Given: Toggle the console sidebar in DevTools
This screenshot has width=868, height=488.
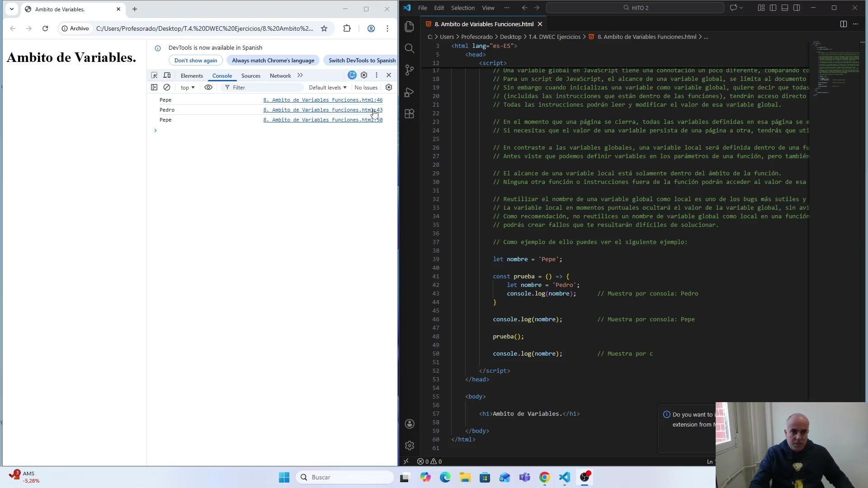Looking at the screenshot, I should pyautogui.click(x=154, y=87).
